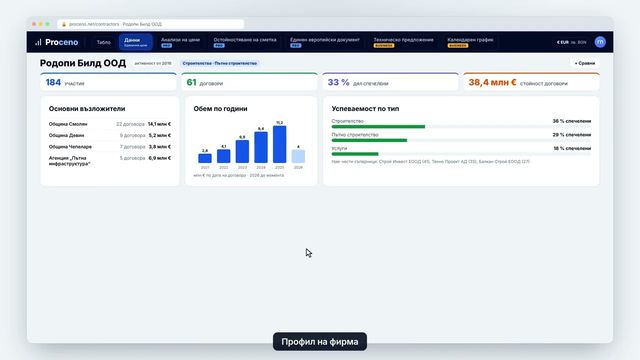Select Община Чепеларе row

tap(110, 147)
